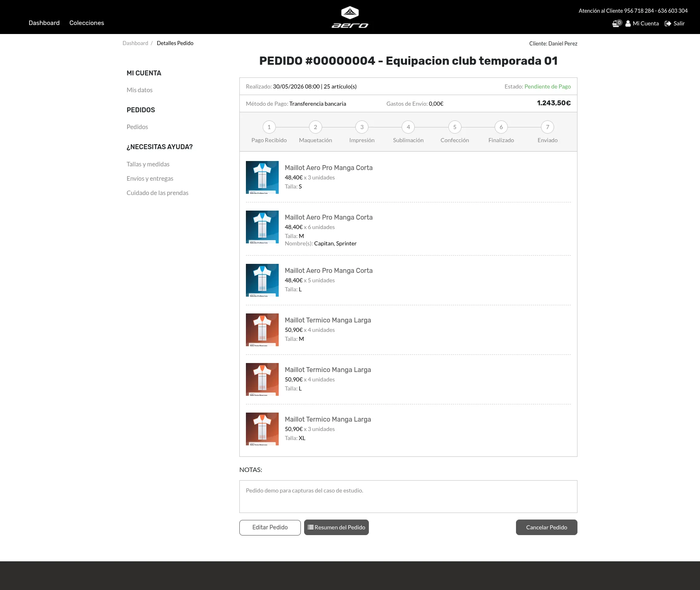This screenshot has width=700, height=590.
Task: Click the list icon on Resumen del Pedido
Action: (x=311, y=527)
